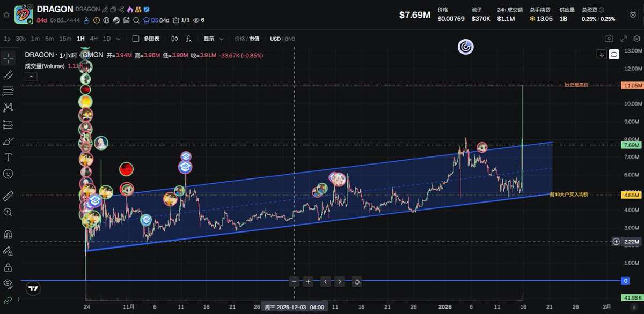Enter fullscreen chart mode
This screenshot has width=644, height=314.
624,39
